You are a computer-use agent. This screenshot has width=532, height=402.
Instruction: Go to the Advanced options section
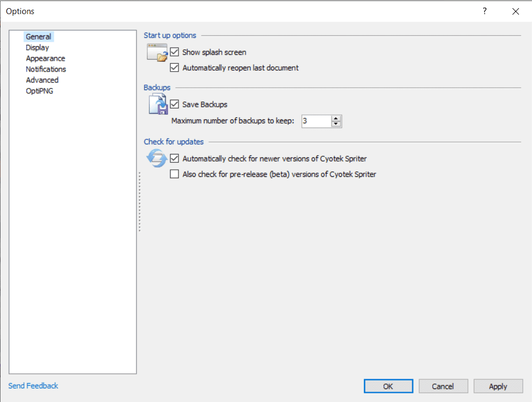tap(42, 80)
